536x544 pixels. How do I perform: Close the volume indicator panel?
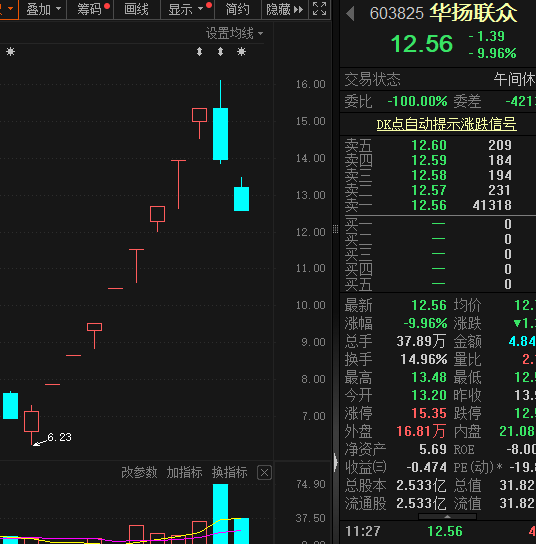coord(264,473)
